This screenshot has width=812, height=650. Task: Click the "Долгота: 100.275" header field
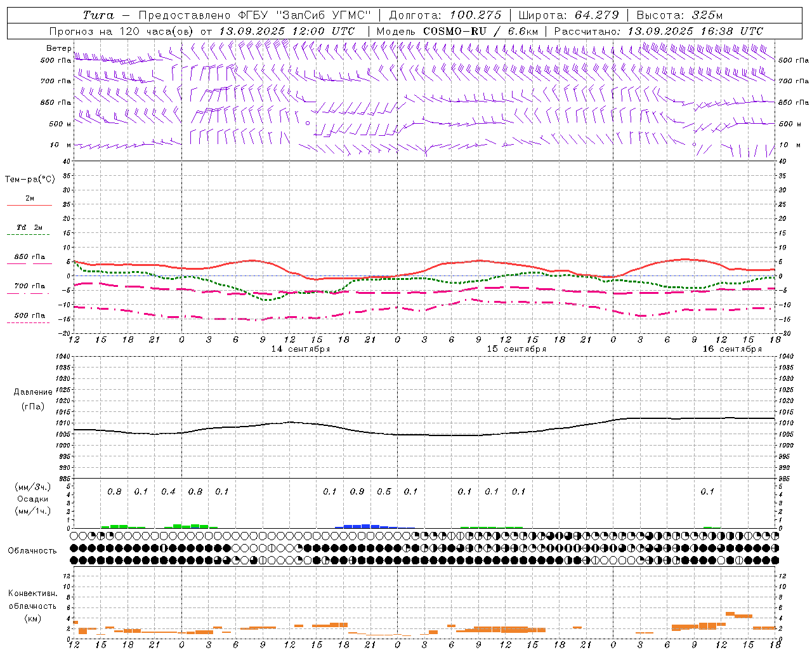[445, 15]
